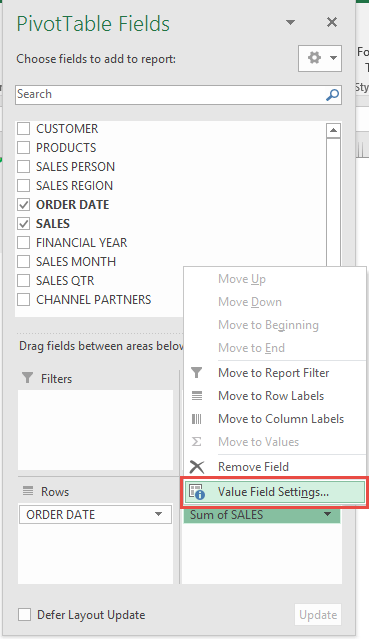Click the field list scroll up arrow
Image resolution: width=369 pixels, height=639 pixels.
(333, 130)
